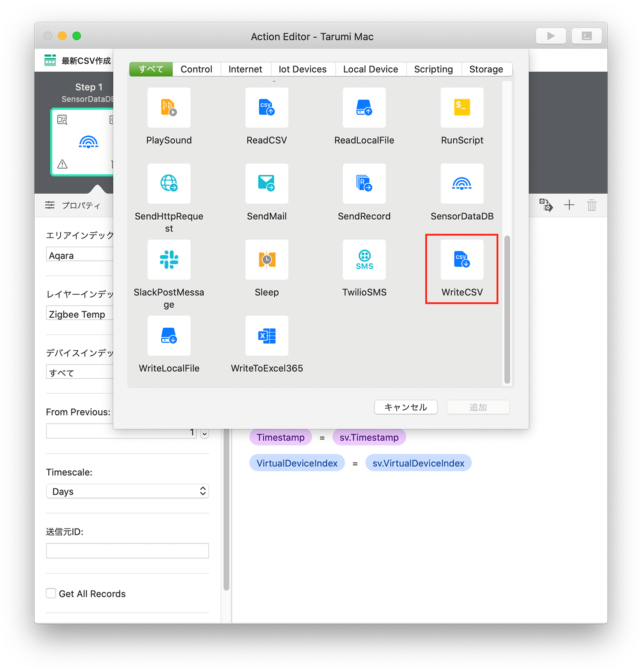Viewport: 642px width, 672px height.
Task: Switch to the Iot Devices tab
Action: coord(303,69)
